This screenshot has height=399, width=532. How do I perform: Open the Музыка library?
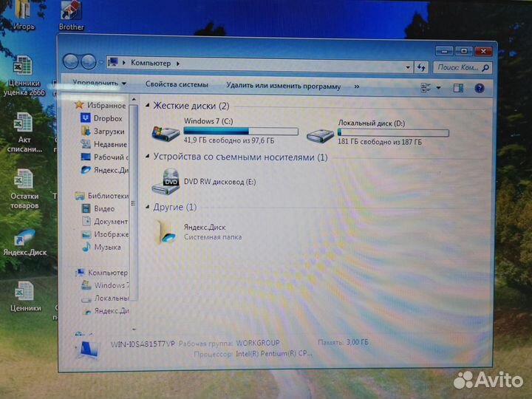pyautogui.click(x=101, y=247)
